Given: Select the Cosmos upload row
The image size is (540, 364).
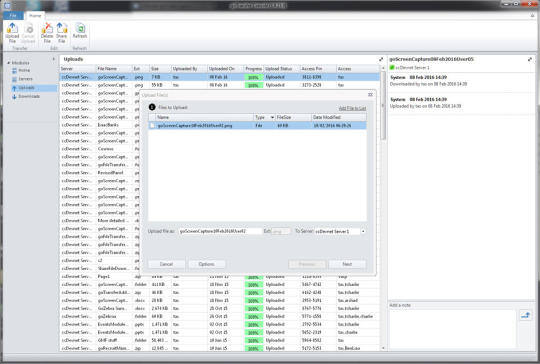Looking at the screenshot, I should 100,149.
